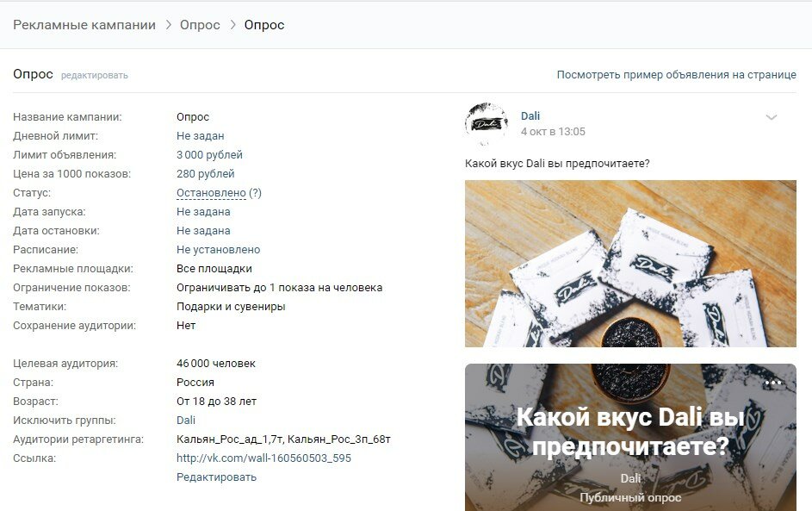This screenshot has height=511, width=812.
Task: Open the Dali packages photo
Action: (x=630, y=264)
